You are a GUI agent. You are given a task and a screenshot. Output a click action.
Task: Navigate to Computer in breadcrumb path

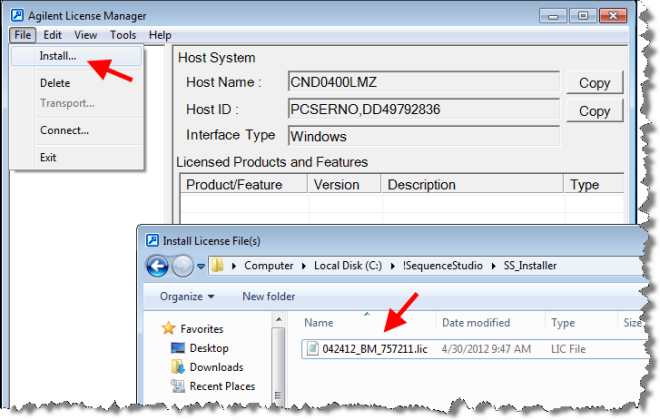tap(269, 266)
